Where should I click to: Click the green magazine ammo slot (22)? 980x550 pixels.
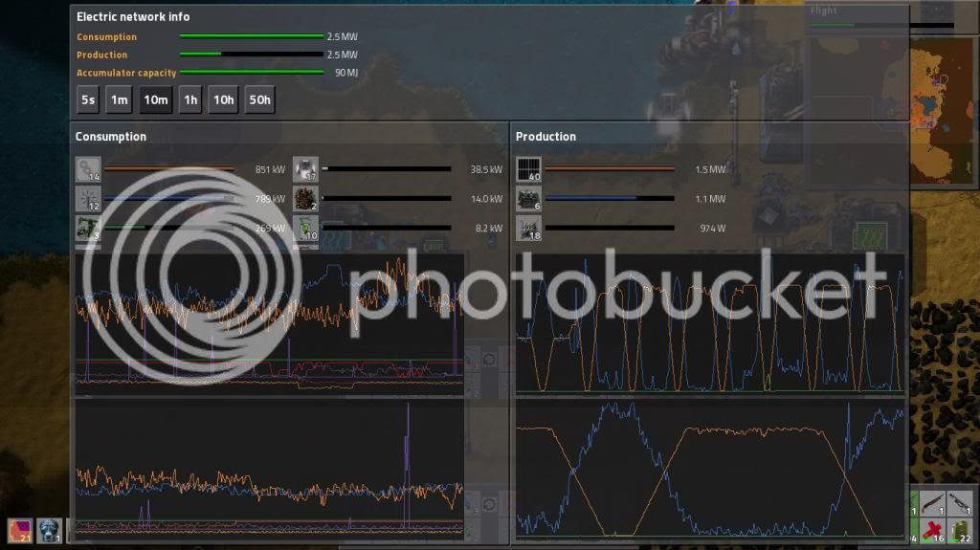(960, 530)
